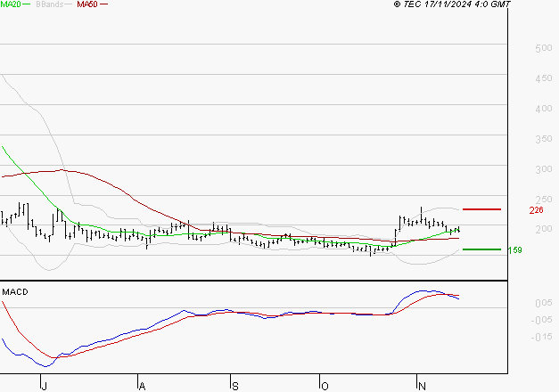Image resolution: width=559 pixels, height=392 pixels.
Task: Click the N month marker on time axis
Action: (x=420, y=386)
